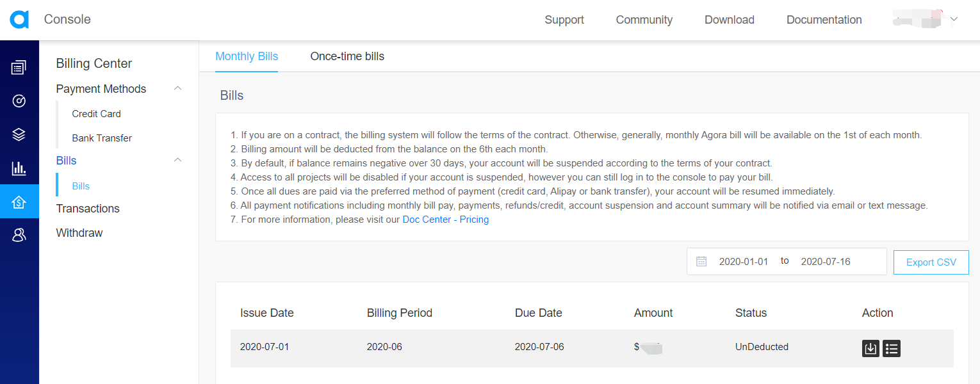Open the project list sidebar icon
980x384 pixels.
click(19, 67)
